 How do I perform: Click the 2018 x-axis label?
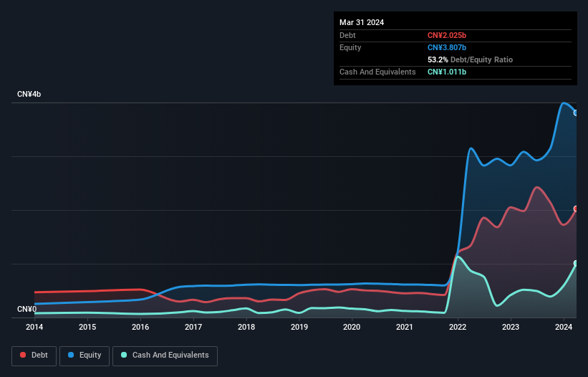[x=246, y=327]
